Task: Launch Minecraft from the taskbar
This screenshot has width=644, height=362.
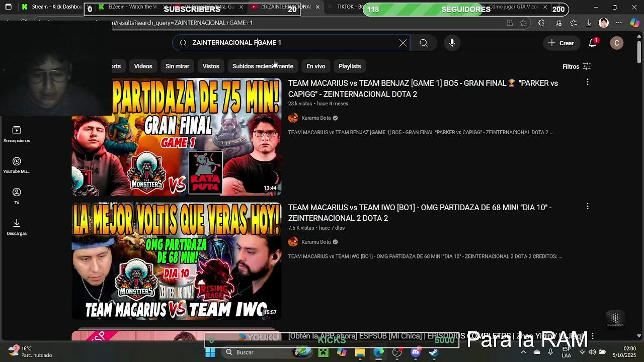Action: pos(323,352)
